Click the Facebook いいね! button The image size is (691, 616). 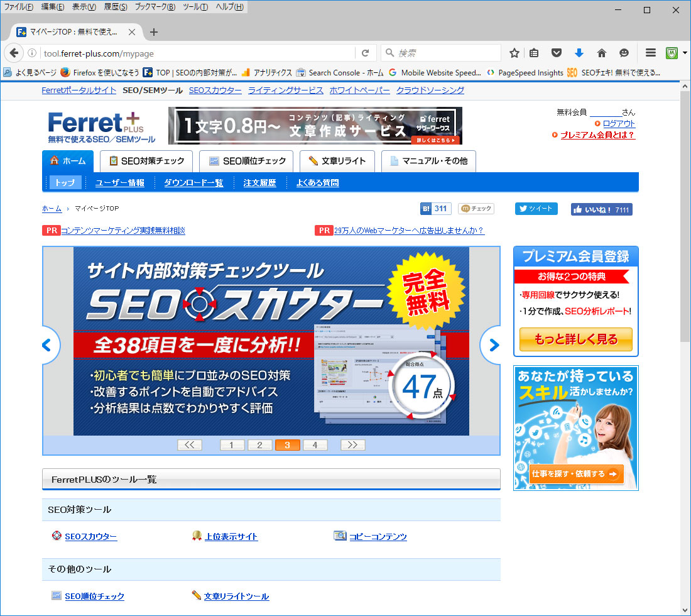pyautogui.click(x=602, y=209)
